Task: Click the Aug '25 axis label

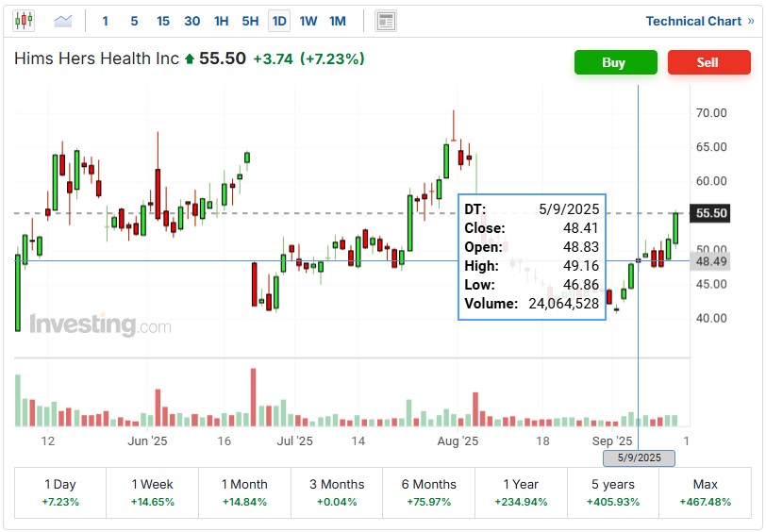Action: click(458, 441)
